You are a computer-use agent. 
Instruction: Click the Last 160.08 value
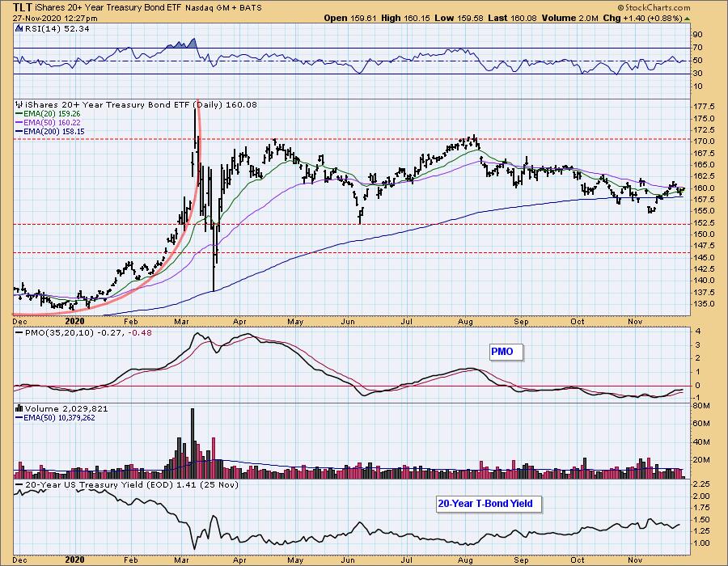coord(513,18)
